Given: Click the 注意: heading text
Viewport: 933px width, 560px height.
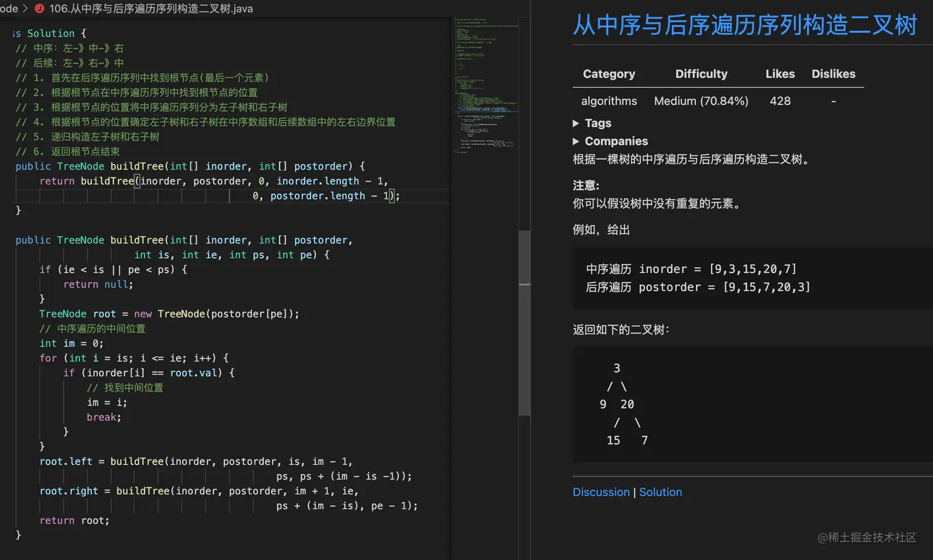Looking at the screenshot, I should point(586,186).
